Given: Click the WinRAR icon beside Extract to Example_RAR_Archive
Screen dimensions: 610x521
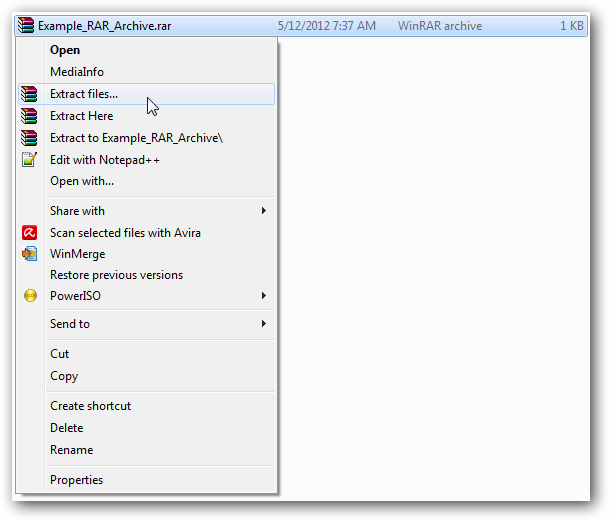Looking at the screenshot, I should coord(29,138).
